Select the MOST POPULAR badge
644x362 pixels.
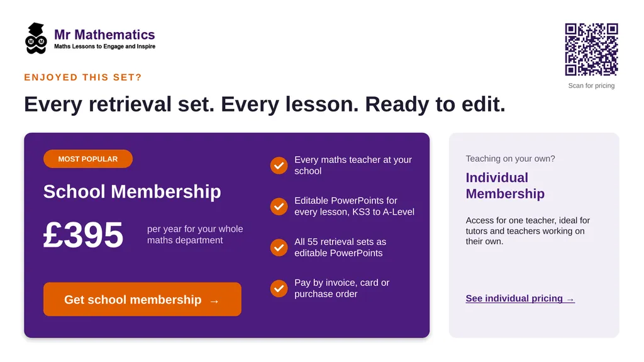click(x=88, y=159)
